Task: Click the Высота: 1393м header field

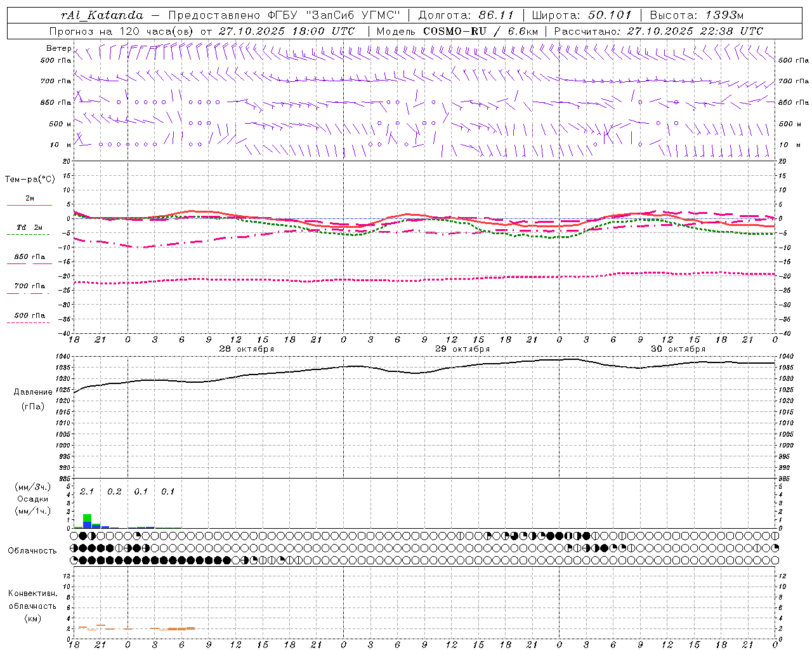Action: tap(697, 15)
